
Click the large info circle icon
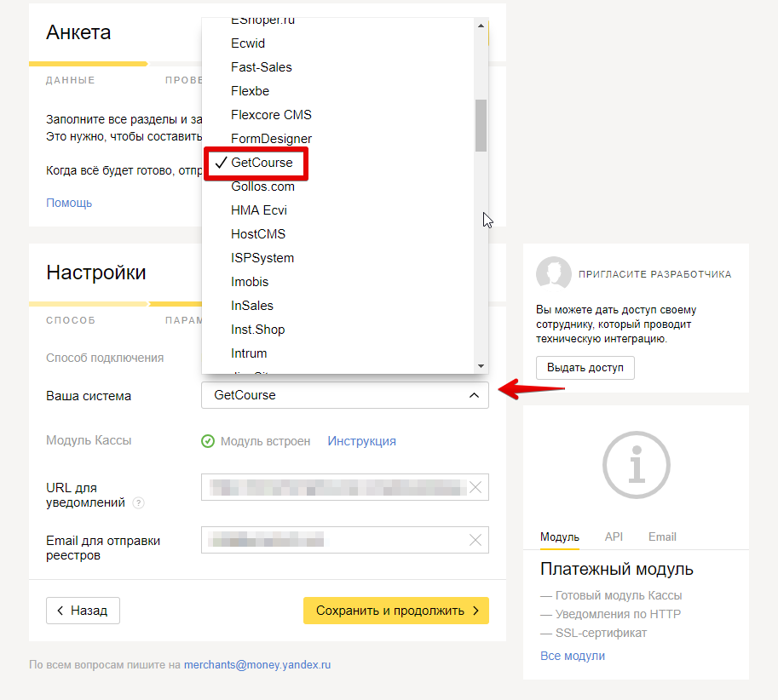(x=637, y=465)
